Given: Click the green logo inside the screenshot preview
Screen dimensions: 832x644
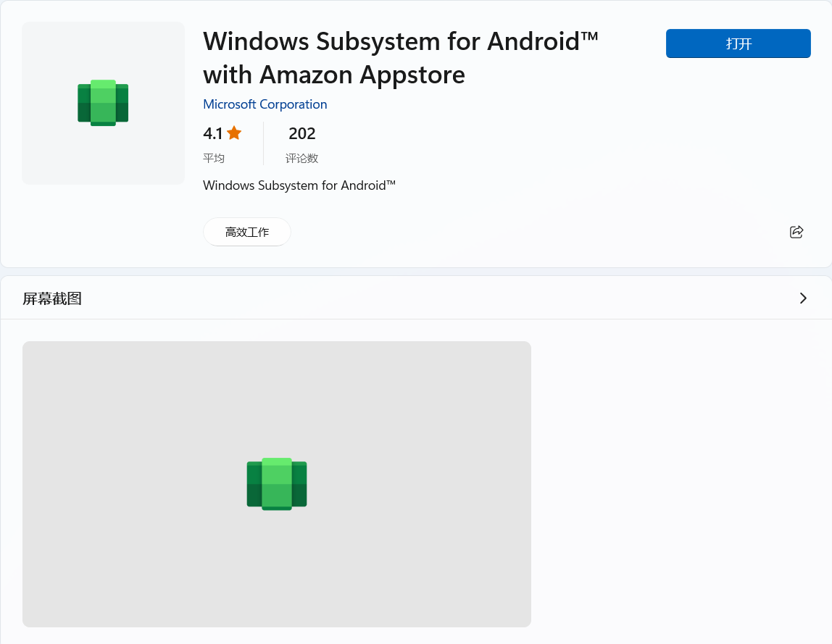Looking at the screenshot, I should 277,484.
